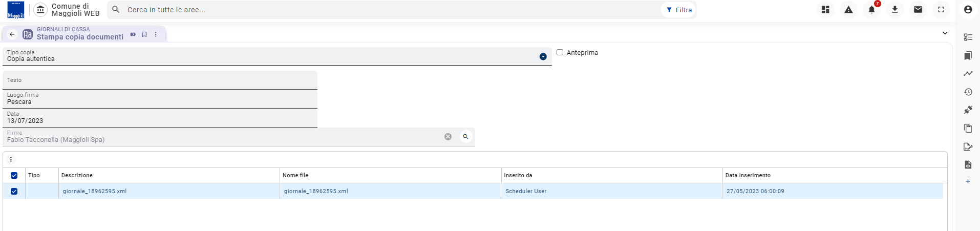Viewport: 980px width, 231px height.
Task: Uncheck the giornale_18962595.xml row checkbox
Action: coord(14,191)
